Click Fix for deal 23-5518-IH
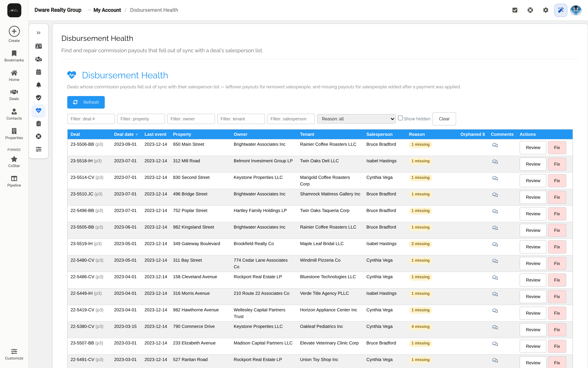Screen dimensions: 588x368 pyautogui.click(x=557, y=164)
